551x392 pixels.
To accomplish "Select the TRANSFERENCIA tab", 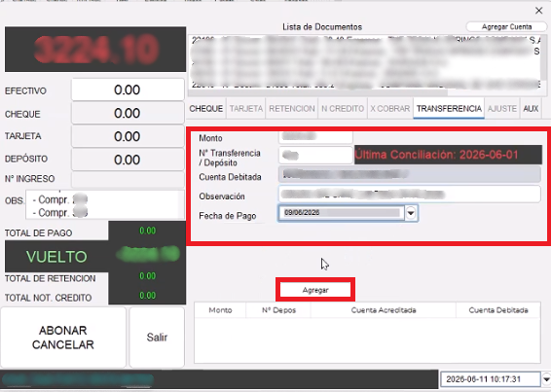I will tap(449, 109).
